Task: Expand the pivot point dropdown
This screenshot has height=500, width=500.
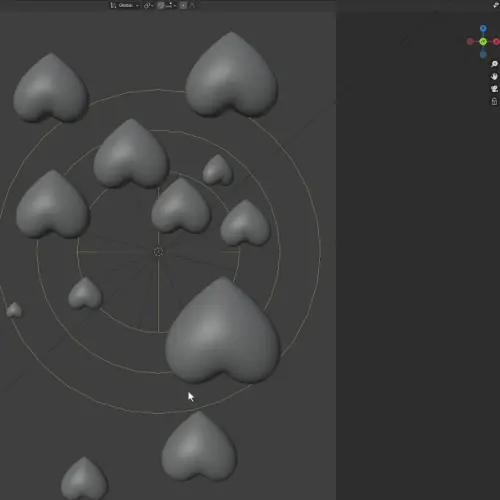Action: (x=149, y=5)
